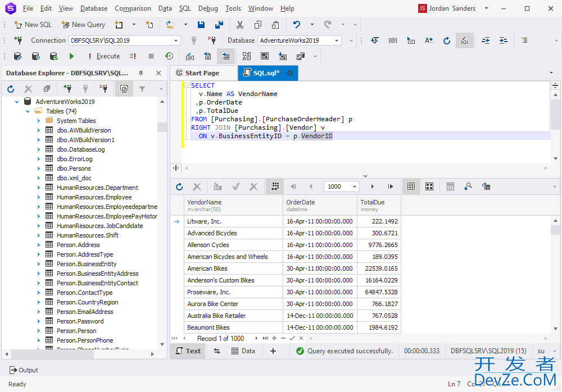Switch to the Text view tab
This screenshot has height=392, width=562.
(x=188, y=351)
